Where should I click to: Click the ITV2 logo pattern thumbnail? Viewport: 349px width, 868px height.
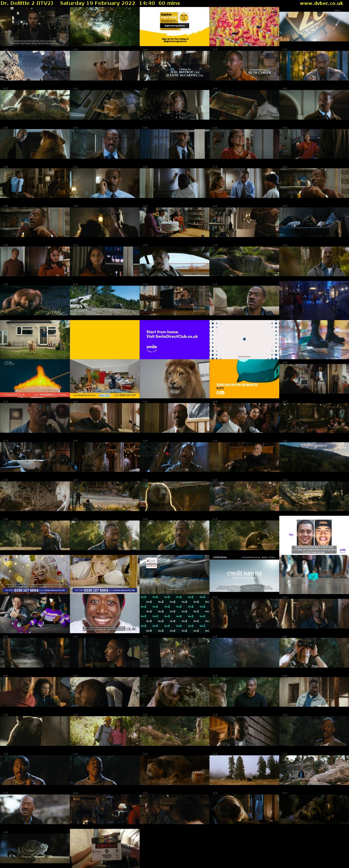point(174,614)
